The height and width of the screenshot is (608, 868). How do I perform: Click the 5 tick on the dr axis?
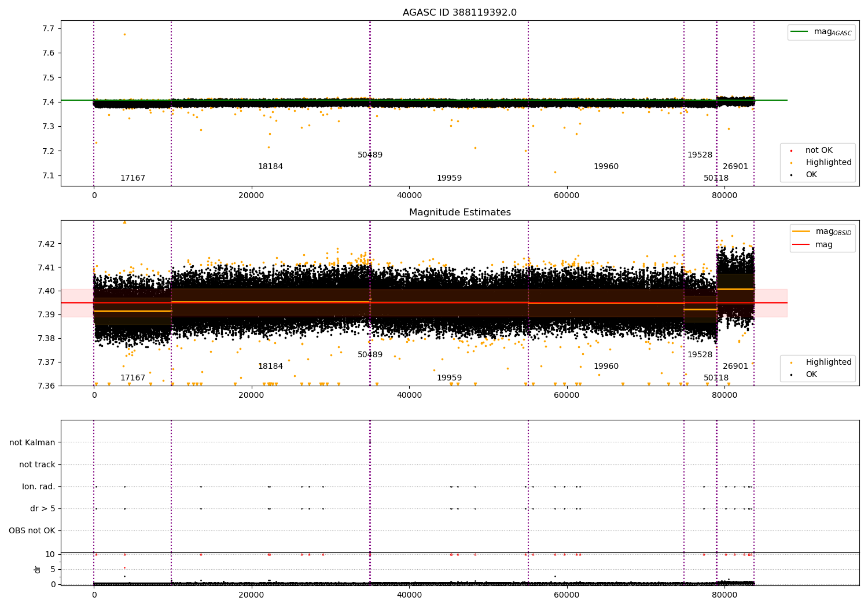[x=53, y=569]
